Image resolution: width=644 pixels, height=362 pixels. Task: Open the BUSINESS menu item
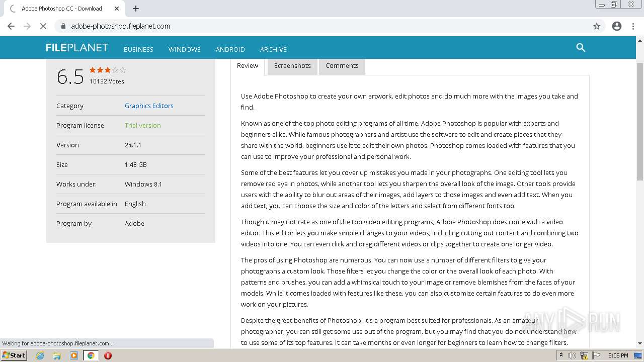click(138, 49)
